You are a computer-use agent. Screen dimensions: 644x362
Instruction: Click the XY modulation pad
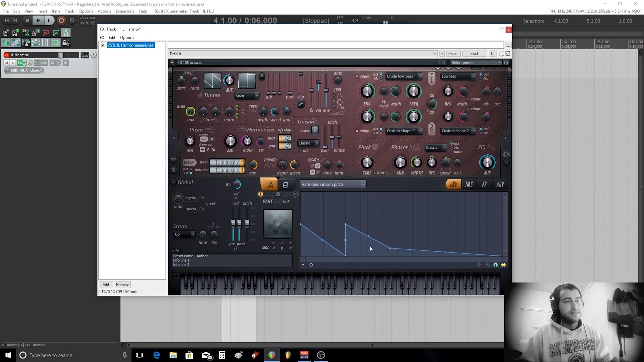(x=278, y=224)
